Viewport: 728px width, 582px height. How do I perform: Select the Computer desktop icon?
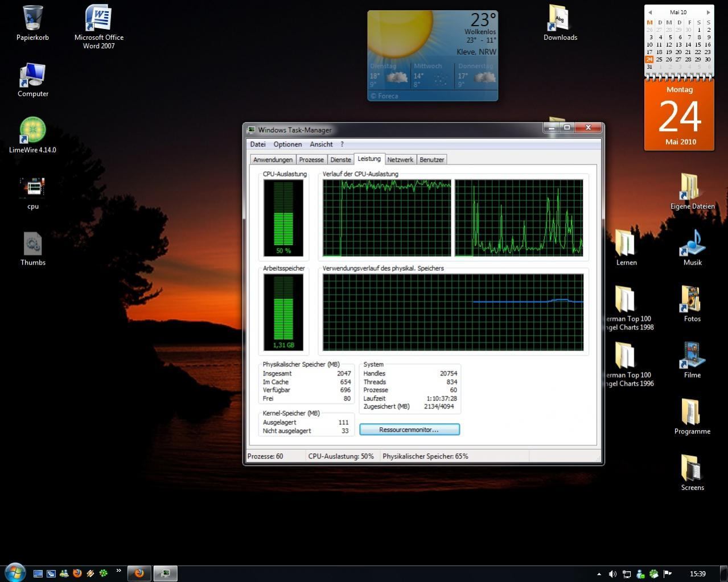[32, 80]
